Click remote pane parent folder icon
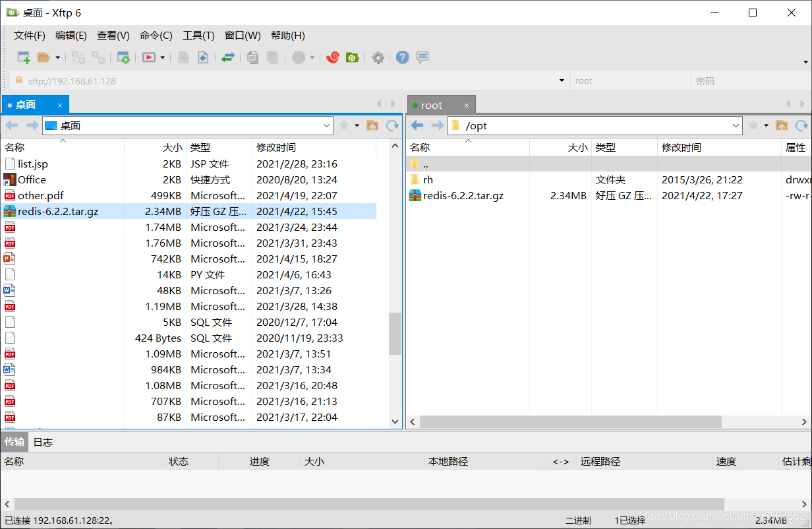 (x=782, y=125)
